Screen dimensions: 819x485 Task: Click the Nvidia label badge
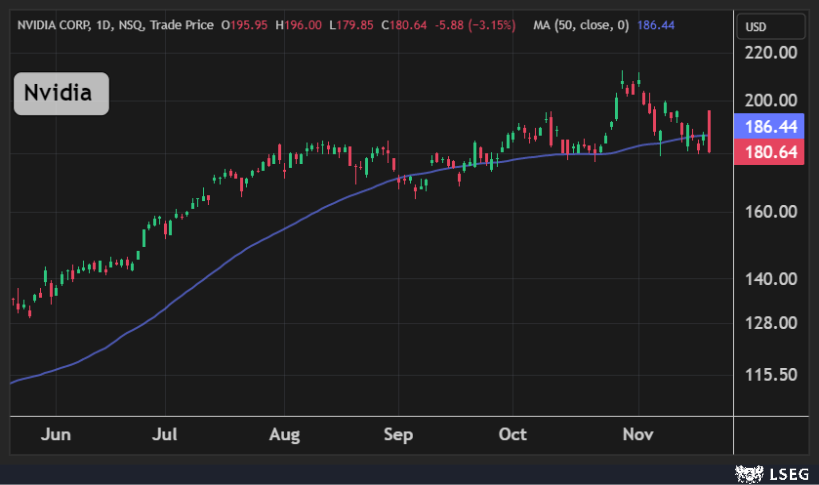click(x=59, y=94)
